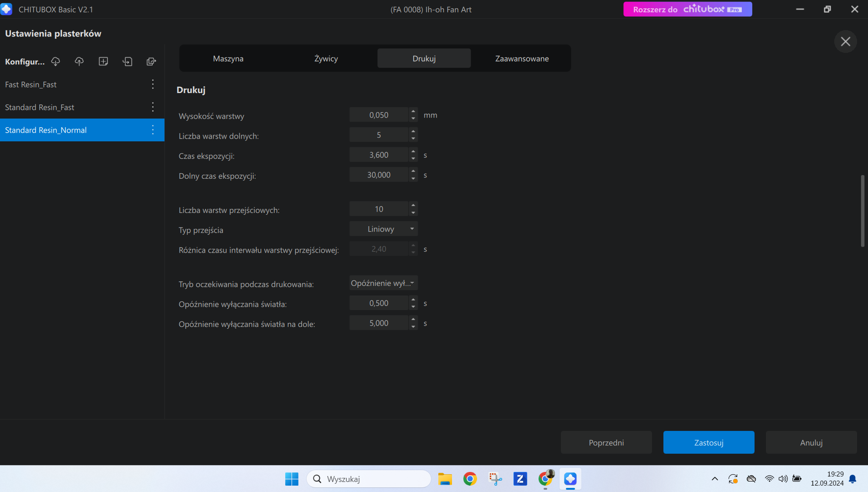
Task: Open clock and date 19:29 panel
Action: coord(827,479)
